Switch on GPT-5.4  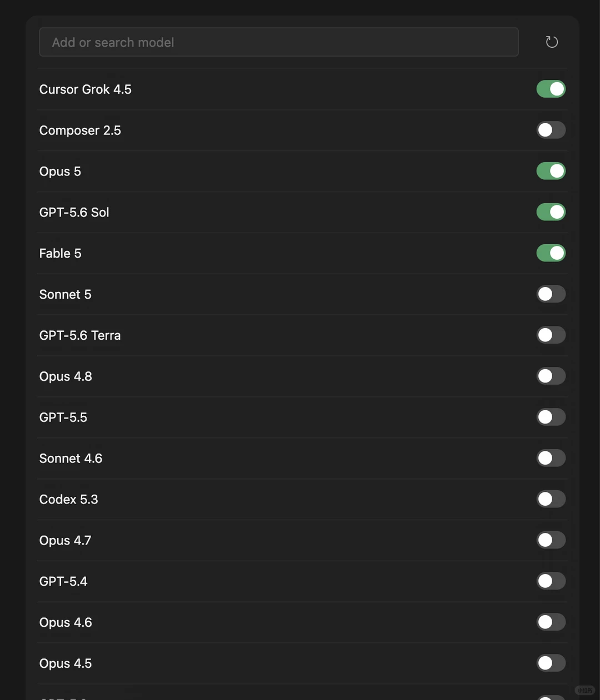tap(551, 581)
